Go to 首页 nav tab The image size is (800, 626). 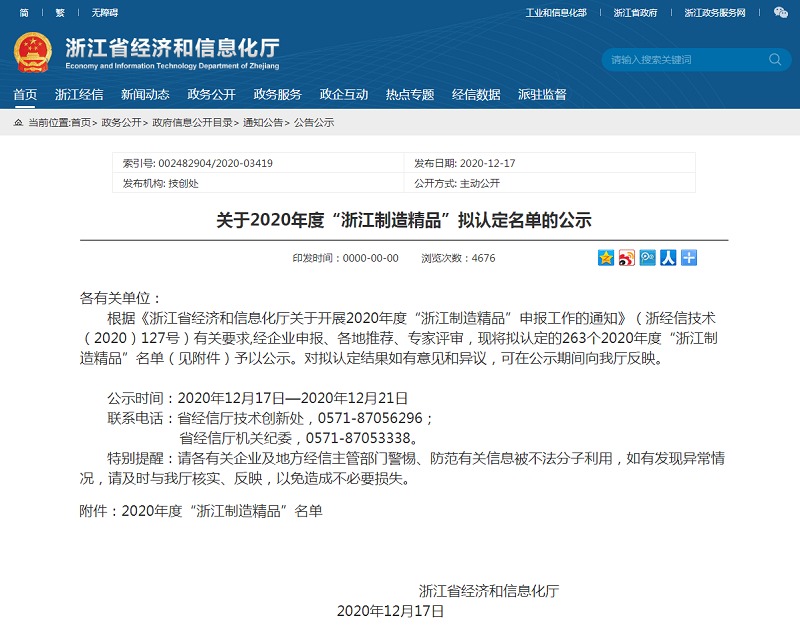[25, 94]
